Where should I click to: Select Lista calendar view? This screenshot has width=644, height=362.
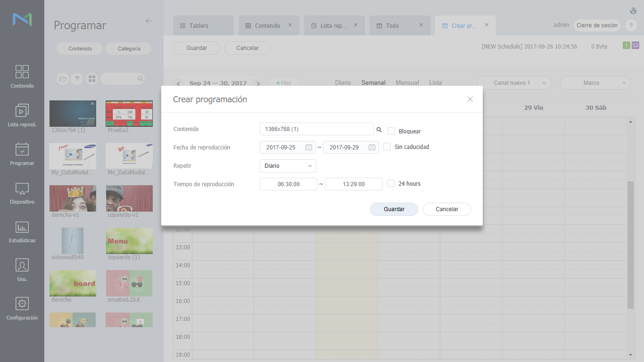(436, 82)
